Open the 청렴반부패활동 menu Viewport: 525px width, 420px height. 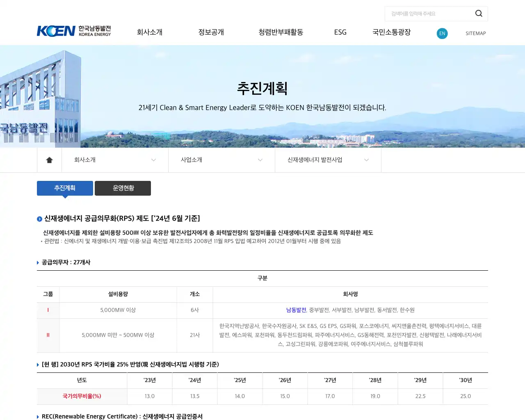pyautogui.click(x=281, y=32)
